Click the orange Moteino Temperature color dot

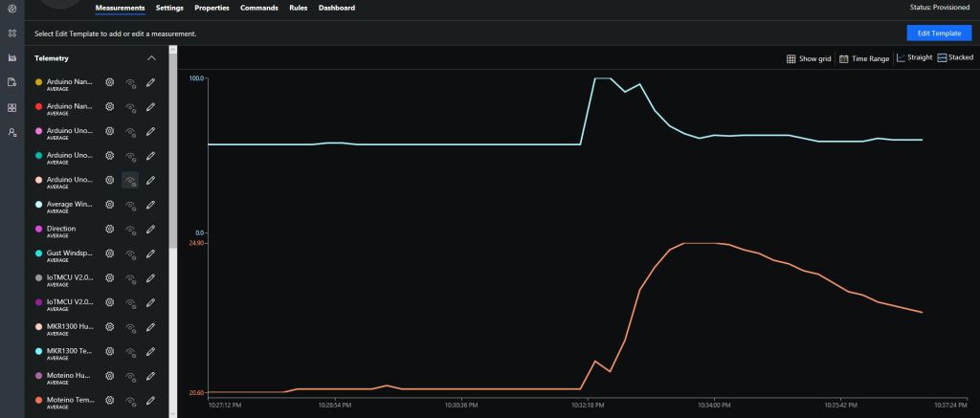click(x=38, y=400)
